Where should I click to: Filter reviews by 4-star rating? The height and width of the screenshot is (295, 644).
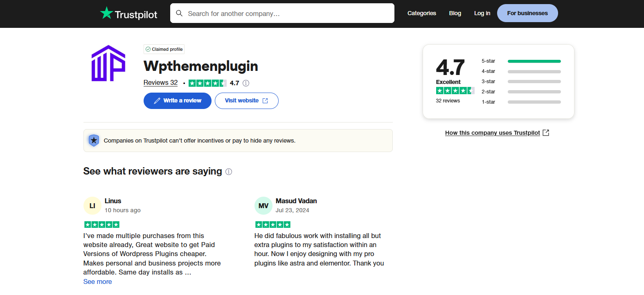click(x=521, y=71)
